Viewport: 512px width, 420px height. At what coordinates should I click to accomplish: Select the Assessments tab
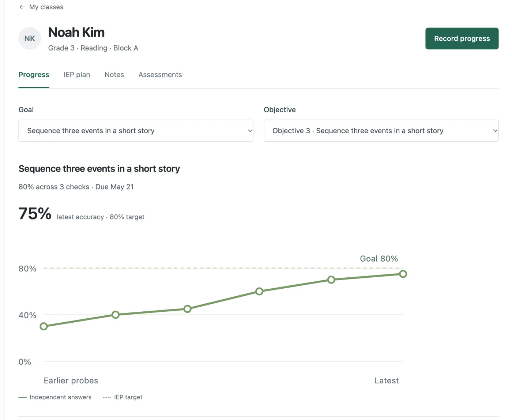(x=160, y=75)
